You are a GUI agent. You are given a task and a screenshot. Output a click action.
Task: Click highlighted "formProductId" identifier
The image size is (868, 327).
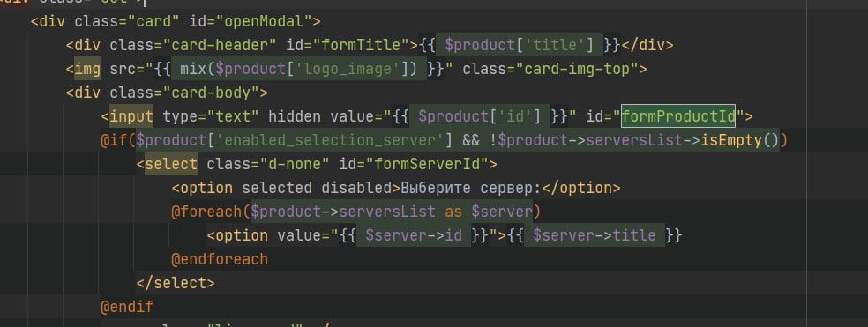(678, 116)
